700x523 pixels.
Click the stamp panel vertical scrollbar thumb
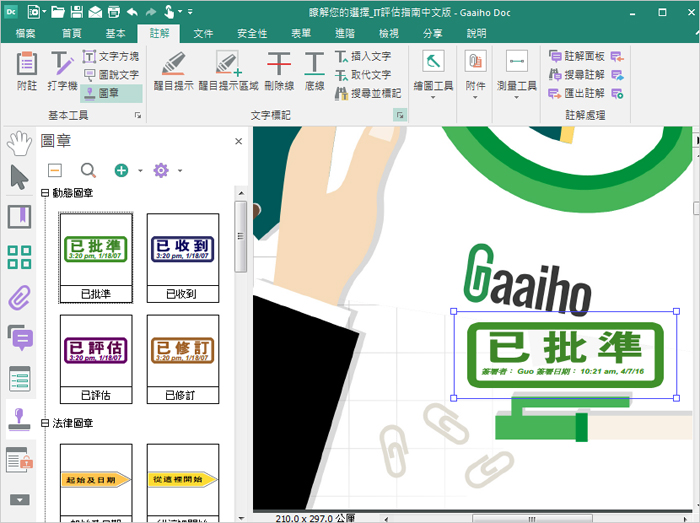(x=241, y=237)
